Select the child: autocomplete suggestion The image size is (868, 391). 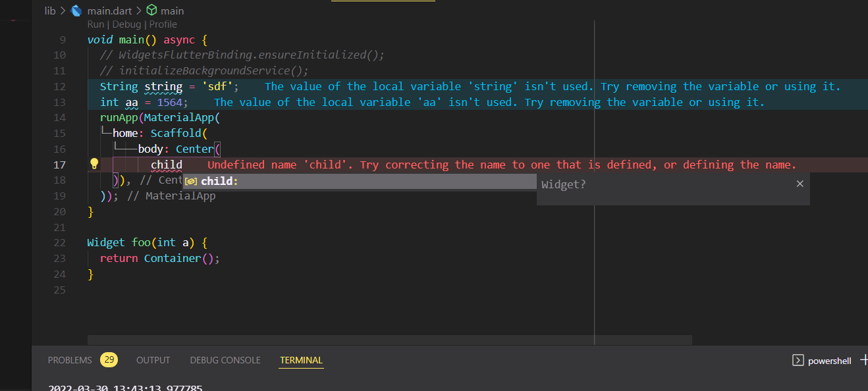click(360, 181)
